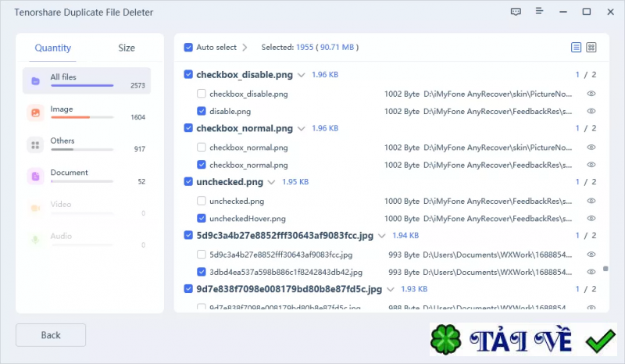
Task: Click the Document category icon
Action: coord(35,177)
